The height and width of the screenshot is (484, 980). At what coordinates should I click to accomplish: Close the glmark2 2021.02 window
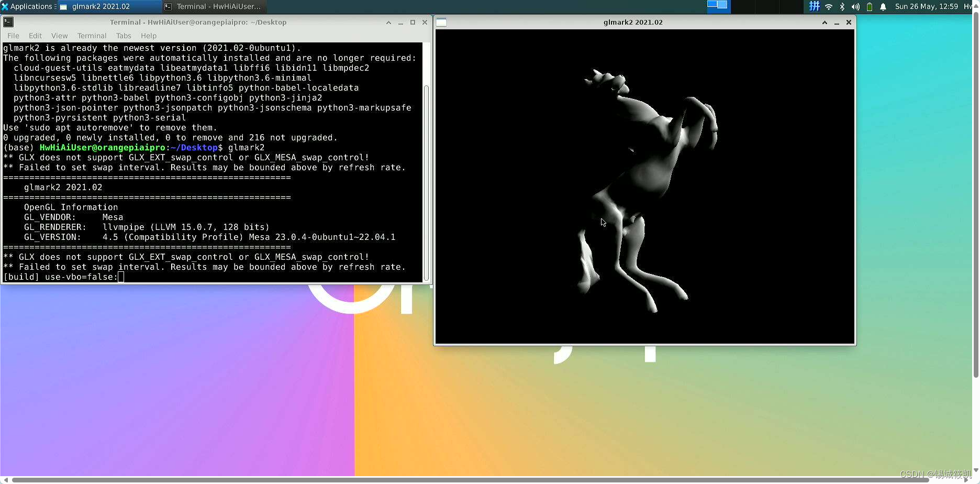pyautogui.click(x=849, y=23)
